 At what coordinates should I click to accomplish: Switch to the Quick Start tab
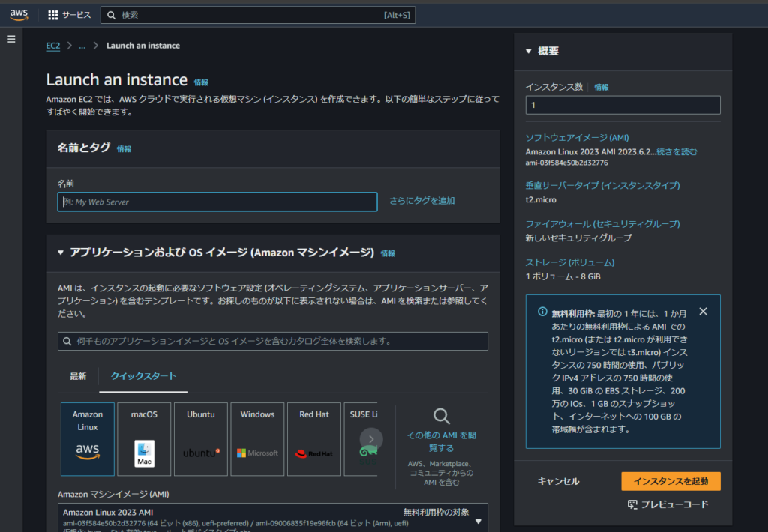pos(143,376)
